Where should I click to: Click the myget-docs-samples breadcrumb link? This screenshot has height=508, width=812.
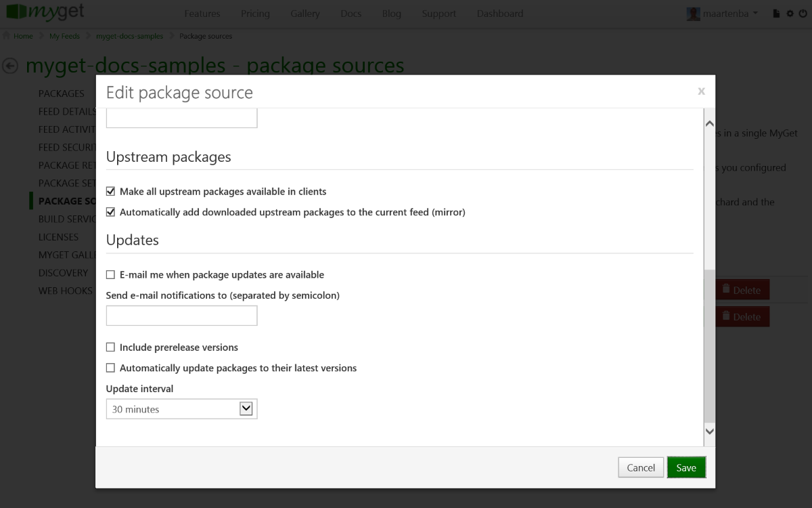129,36
